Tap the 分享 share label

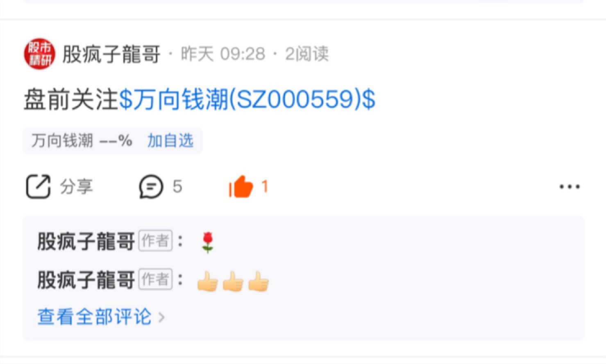(77, 187)
